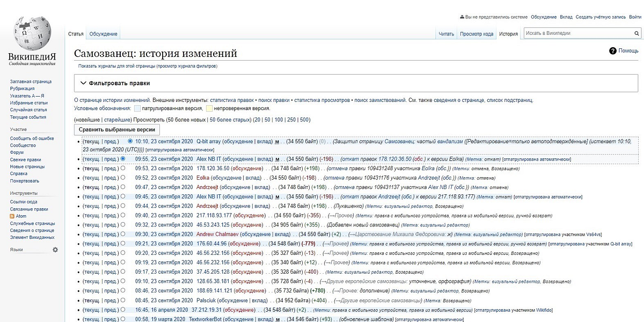Click the Atom feed icon
644x322 pixels.
point(12,216)
